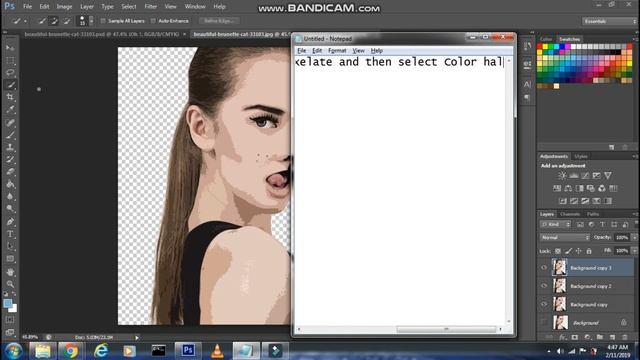Select the Move tool
The image size is (640, 360).
[10, 48]
